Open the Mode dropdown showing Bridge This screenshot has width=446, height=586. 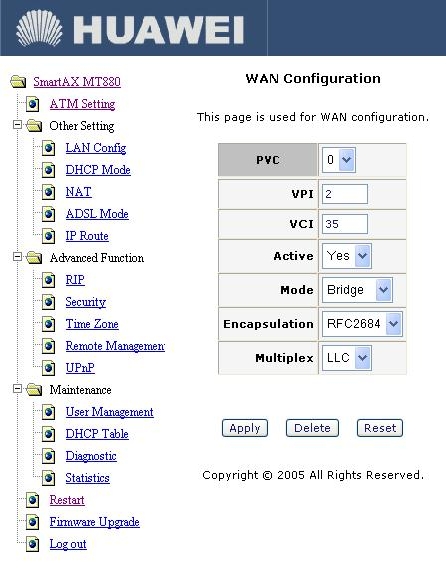357,290
